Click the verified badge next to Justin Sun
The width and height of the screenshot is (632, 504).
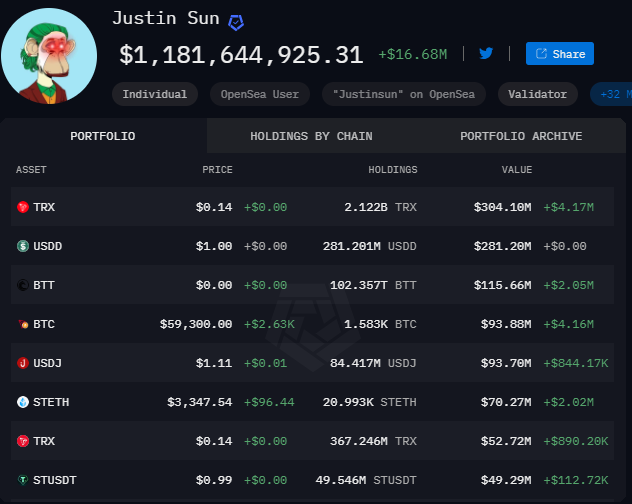click(236, 23)
